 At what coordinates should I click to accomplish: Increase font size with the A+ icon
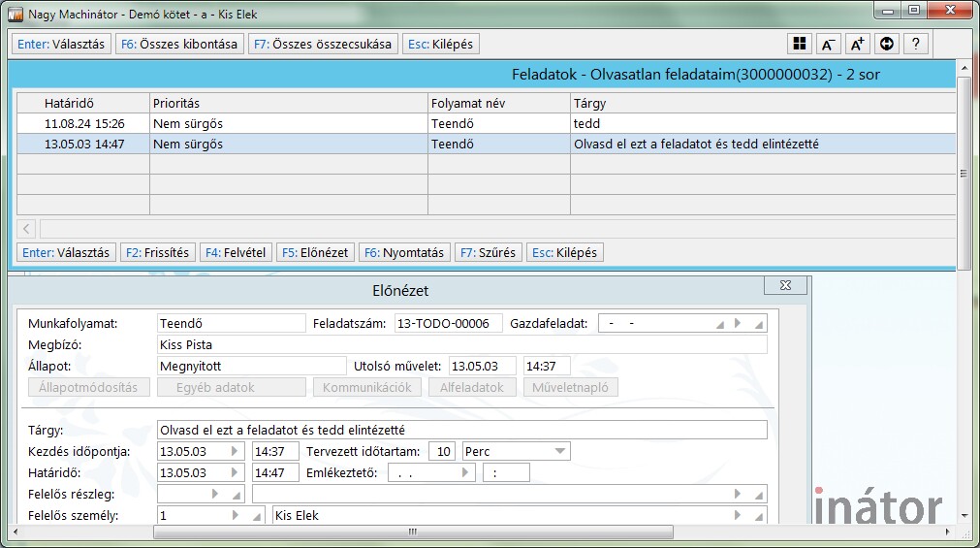coord(857,44)
